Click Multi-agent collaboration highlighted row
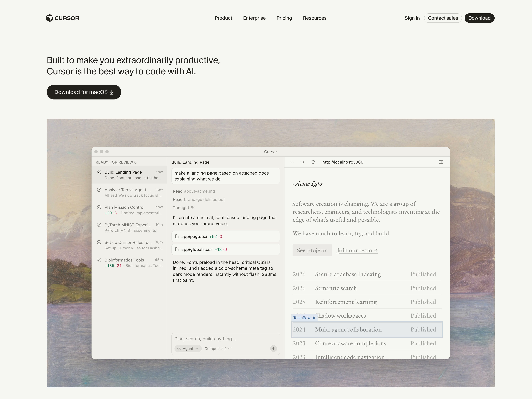The height and width of the screenshot is (399, 532). 367,329
